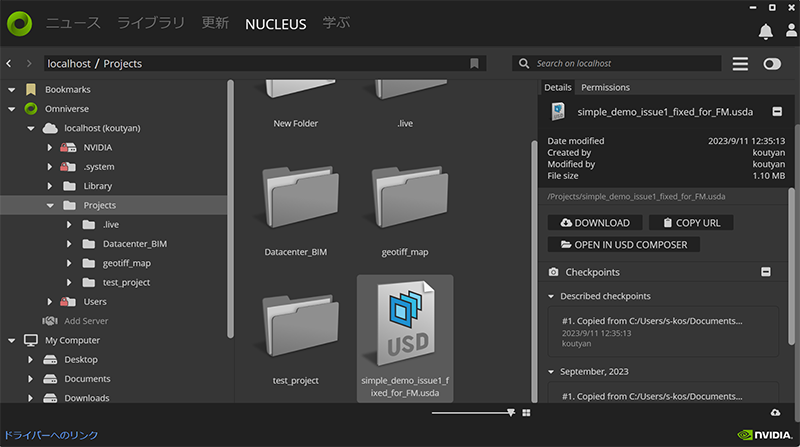Bookmark the current path with the bookmark icon

pos(474,63)
